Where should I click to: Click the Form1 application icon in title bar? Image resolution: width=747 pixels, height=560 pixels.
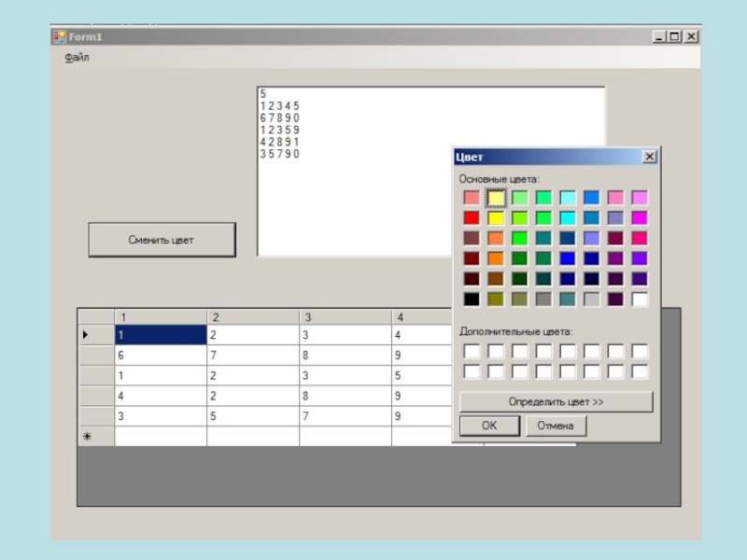pyautogui.click(x=59, y=36)
